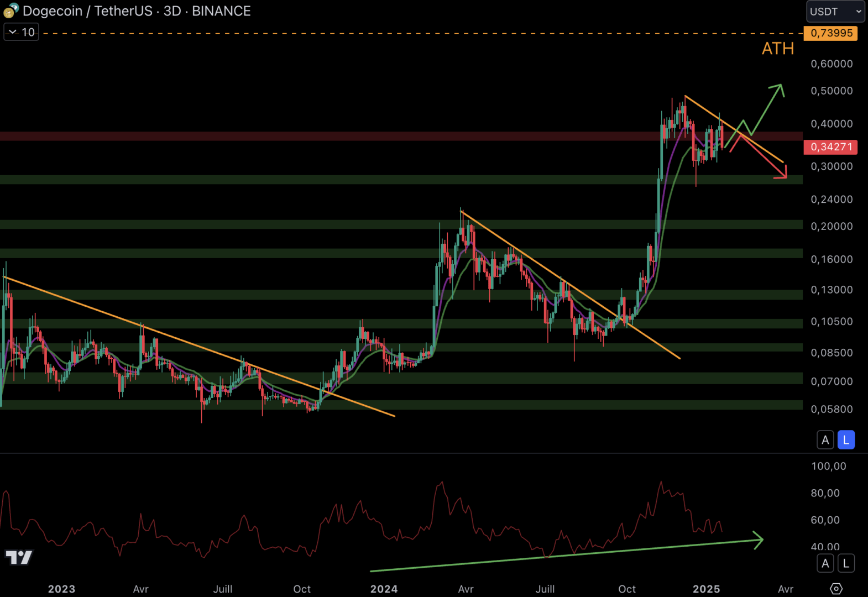The width and height of the screenshot is (868, 597).
Task: Click the 0,73995 ATH price label
Action: pos(830,33)
